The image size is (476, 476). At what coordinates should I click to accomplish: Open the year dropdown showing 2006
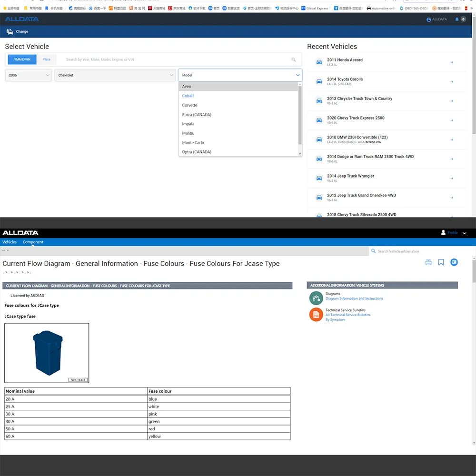click(29, 75)
